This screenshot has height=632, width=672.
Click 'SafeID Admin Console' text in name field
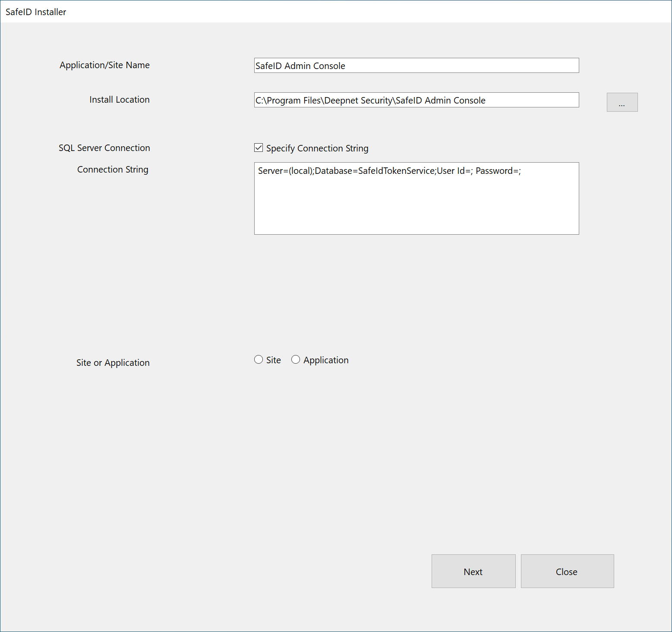300,66
